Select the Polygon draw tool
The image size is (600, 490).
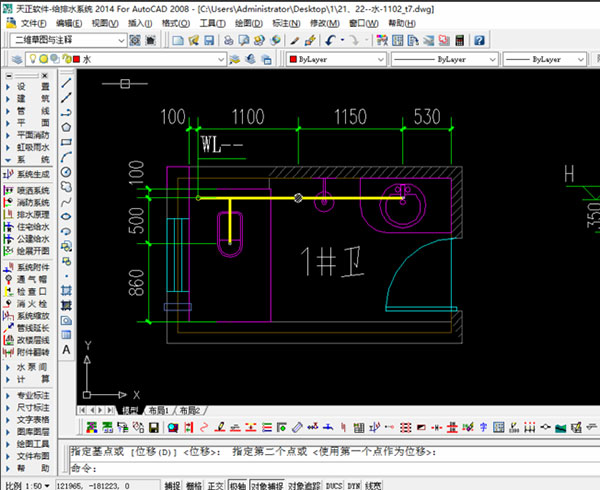pyautogui.click(x=67, y=128)
